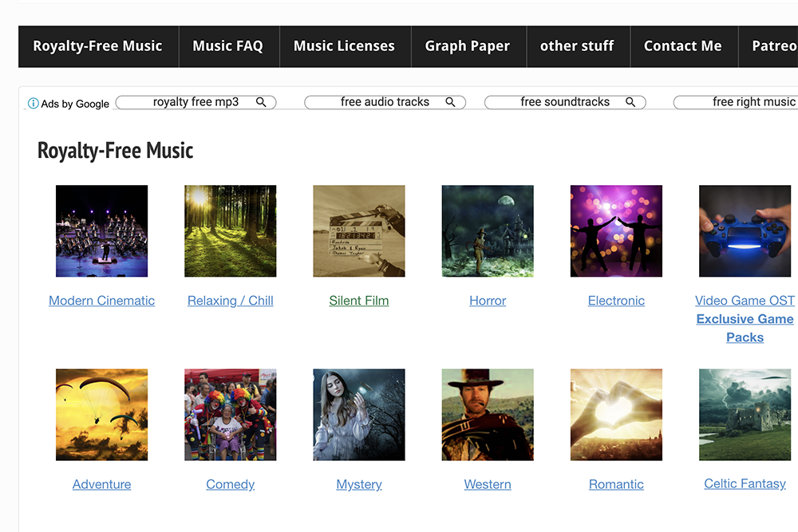Open the Horror haunted house thumbnail
Screen dimensions: 798x532
488,231
